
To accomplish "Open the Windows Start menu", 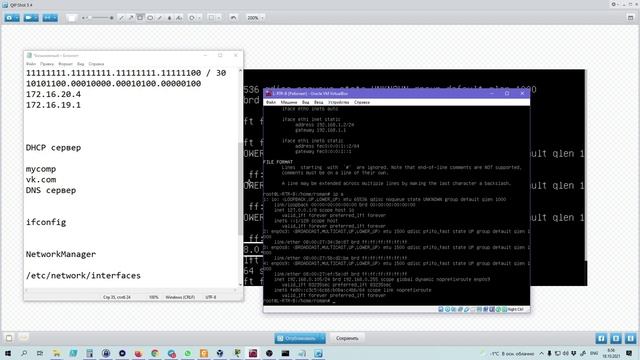I will (x=7, y=353).
